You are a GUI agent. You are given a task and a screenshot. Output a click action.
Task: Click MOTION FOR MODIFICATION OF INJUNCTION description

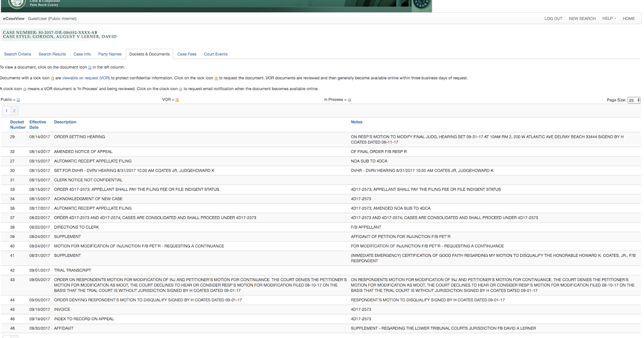(139, 246)
